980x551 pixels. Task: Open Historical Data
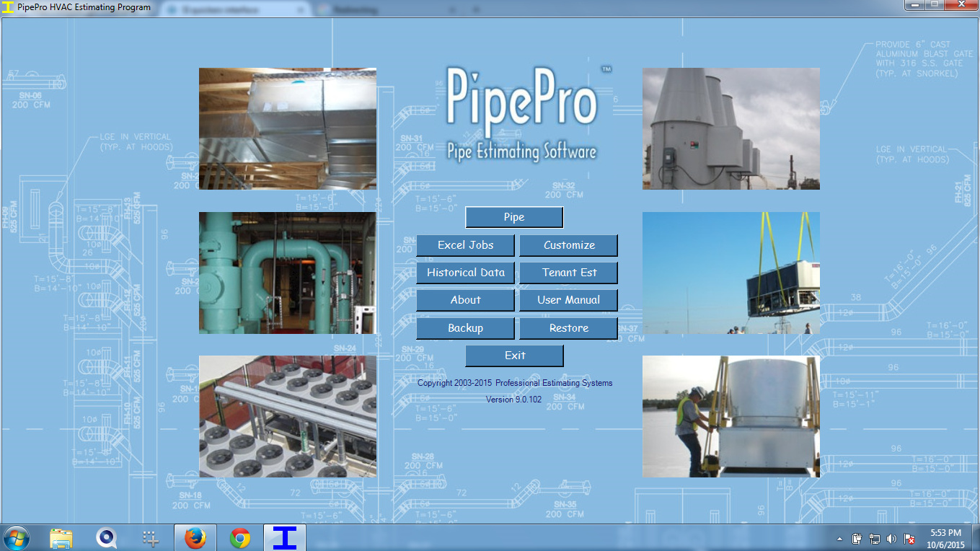pyautogui.click(x=465, y=273)
